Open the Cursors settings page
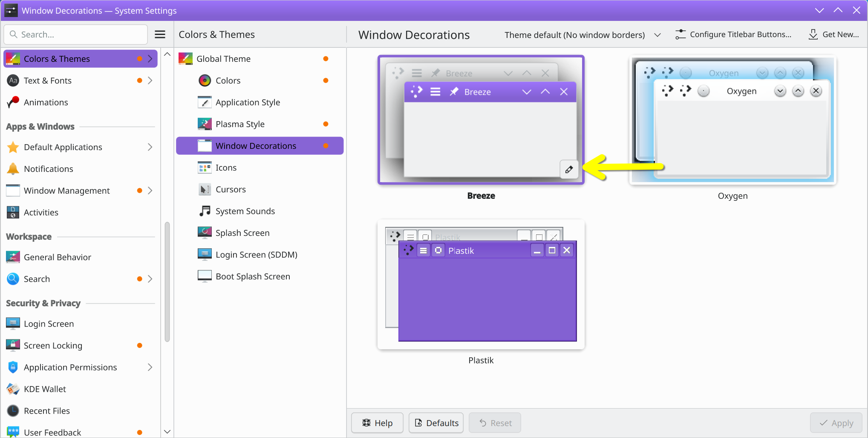This screenshot has height=438, width=868. coord(260,189)
